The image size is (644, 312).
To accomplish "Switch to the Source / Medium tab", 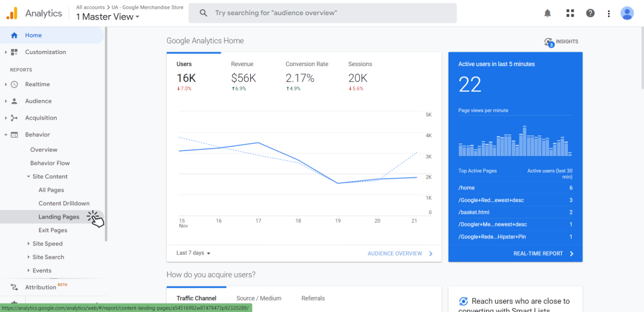I will pyautogui.click(x=258, y=298).
